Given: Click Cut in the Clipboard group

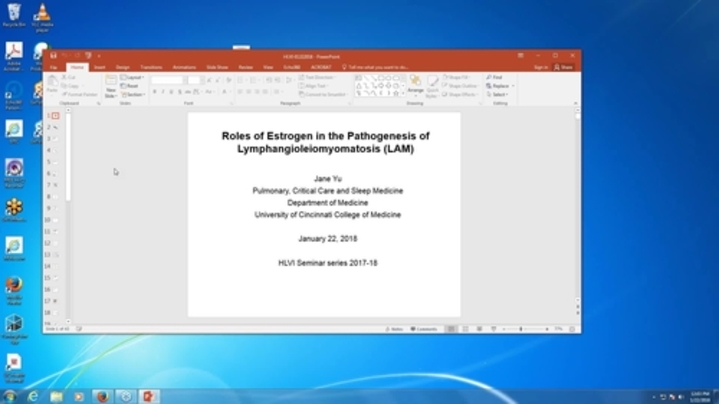Looking at the screenshot, I should point(69,77).
